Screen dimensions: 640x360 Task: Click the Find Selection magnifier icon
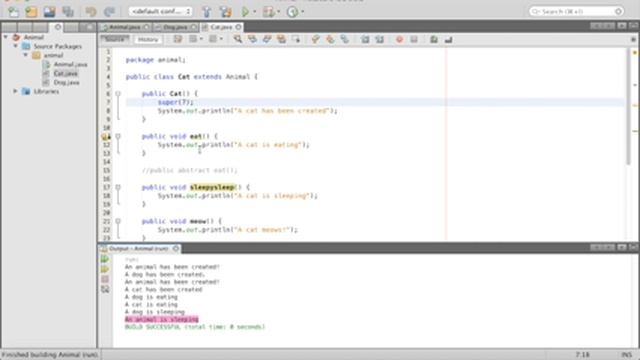pyautogui.click(x=238, y=39)
